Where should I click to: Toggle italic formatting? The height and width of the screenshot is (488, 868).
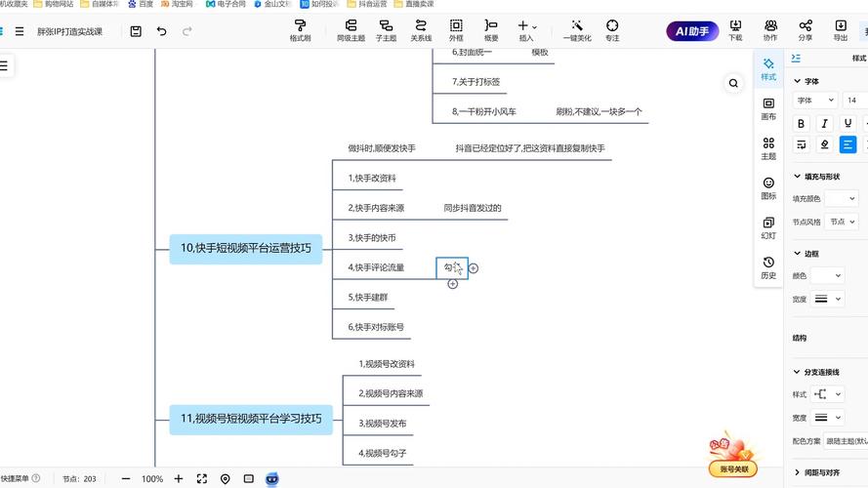pos(824,123)
